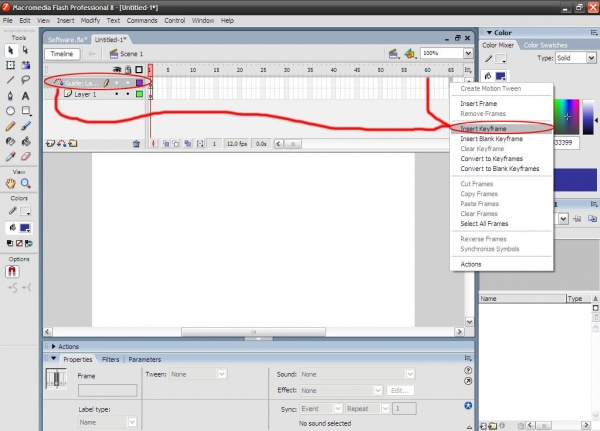Select the Line tool
The image size is (600, 431).
pos(11,80)
